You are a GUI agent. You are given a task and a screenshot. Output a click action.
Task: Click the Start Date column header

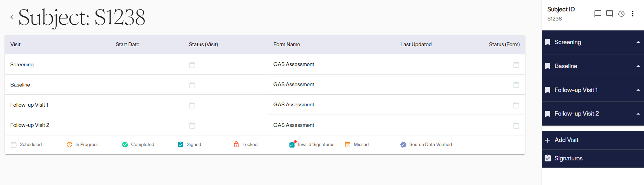(x=127, y=44)
